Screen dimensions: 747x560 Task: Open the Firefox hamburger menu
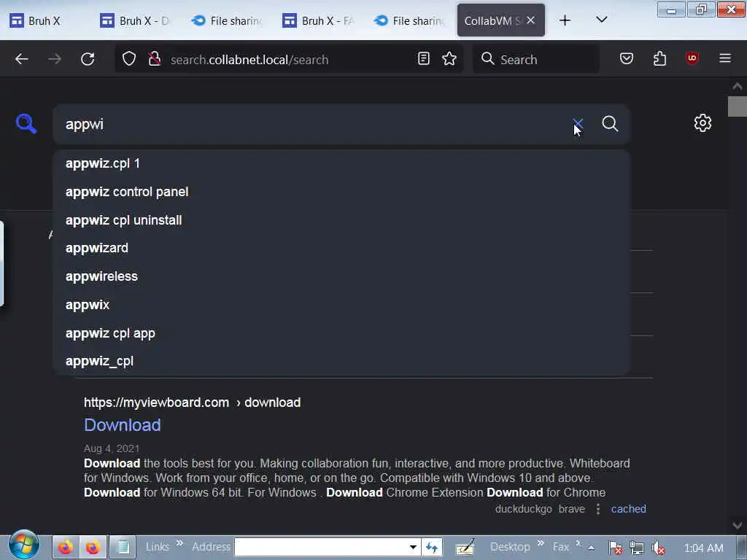click(x=725, y=58)
